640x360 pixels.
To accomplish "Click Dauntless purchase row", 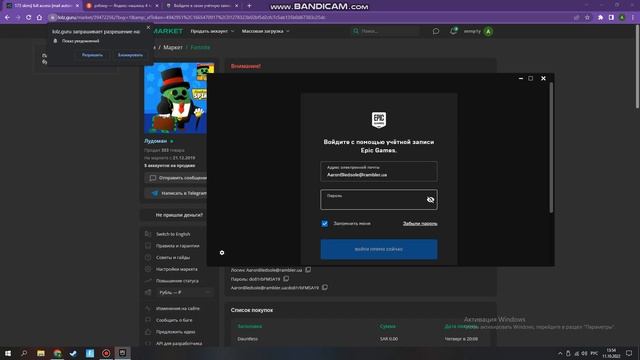I will click(x=361, y=339).
